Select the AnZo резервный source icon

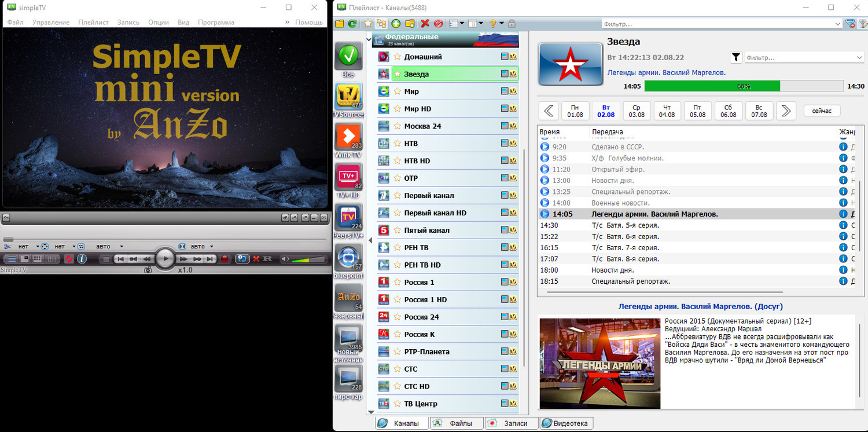pyautogui.click(x=348, y=298)
